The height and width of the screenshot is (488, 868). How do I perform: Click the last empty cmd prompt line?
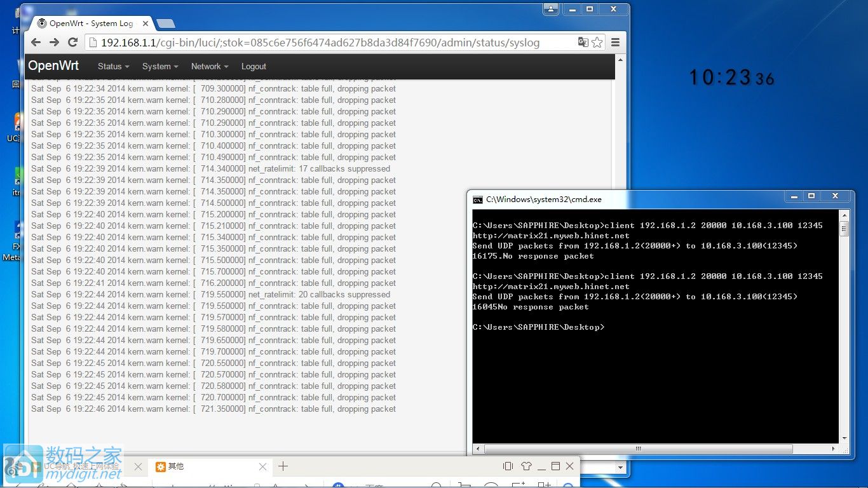click(x=538, y=327)
